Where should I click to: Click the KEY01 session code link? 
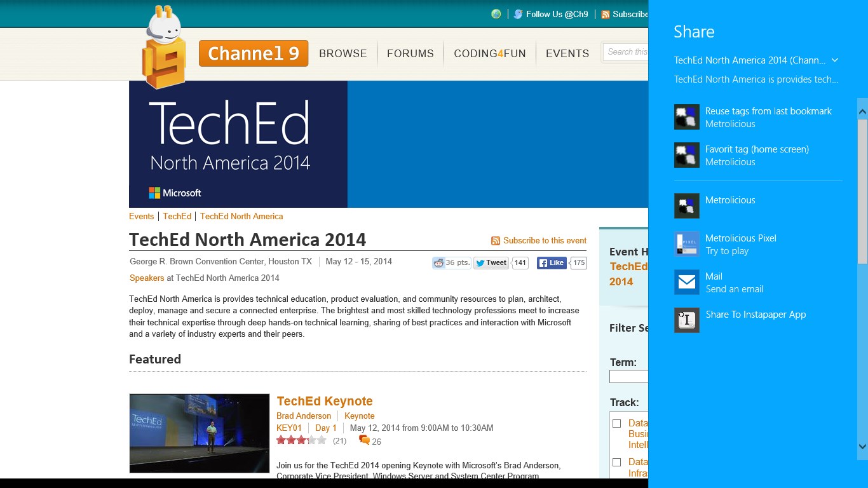(289, 428)
